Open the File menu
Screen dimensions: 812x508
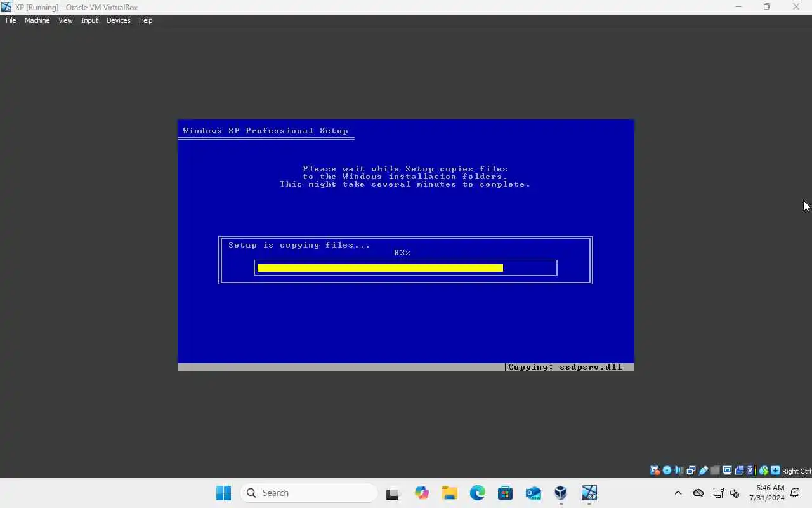tap(11, 20)
